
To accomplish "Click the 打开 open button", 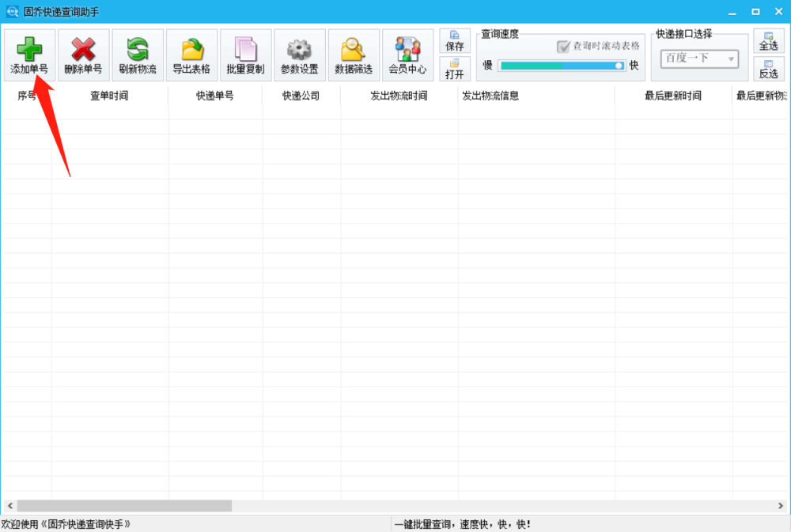I will (455, 69).
